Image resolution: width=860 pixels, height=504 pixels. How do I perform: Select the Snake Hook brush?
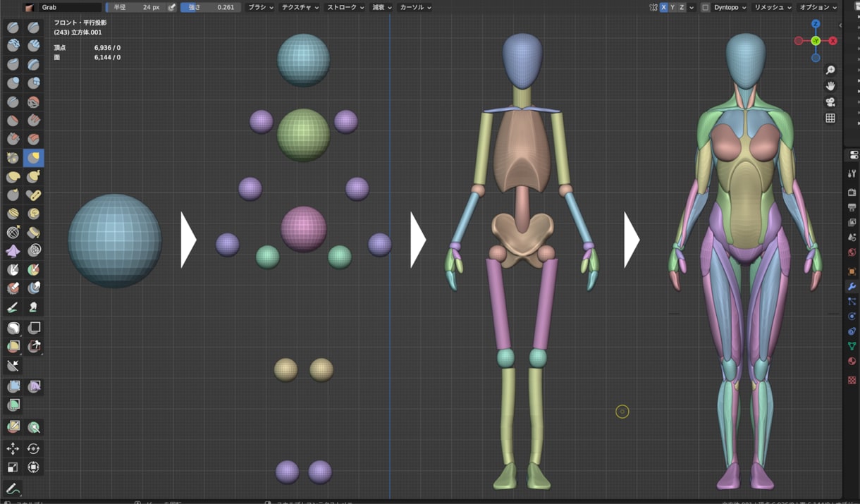(x=34, y=176)
